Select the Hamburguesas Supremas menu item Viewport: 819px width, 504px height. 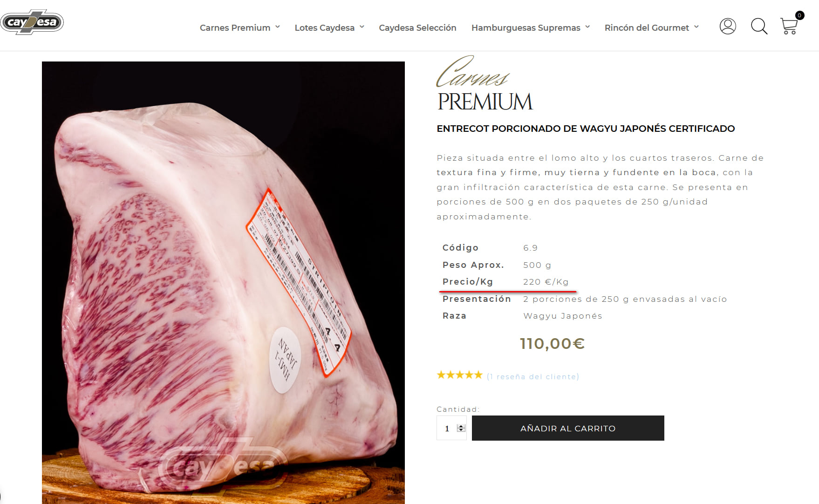pyautogui.click(x=526, y=27)
